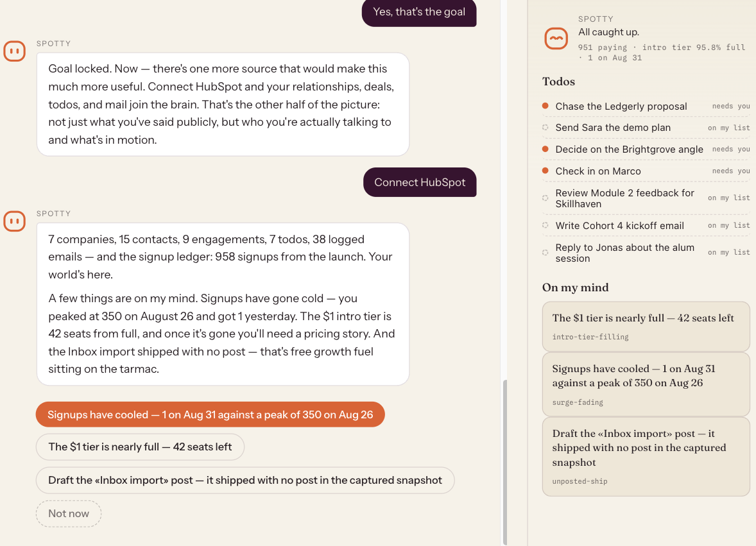Dismiss suggestions with Not now

[x=69, y=514]
